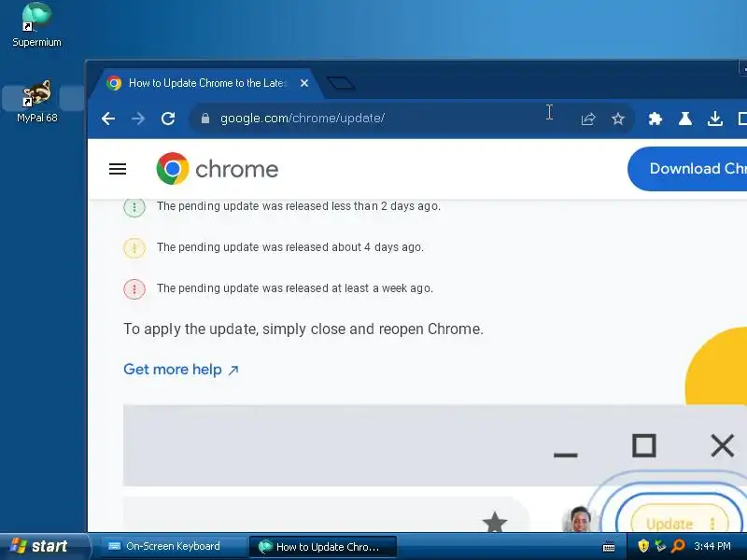Click text 'To apply the update, simply close'
This screenshot has width=747, height=560.
[235, 329]
